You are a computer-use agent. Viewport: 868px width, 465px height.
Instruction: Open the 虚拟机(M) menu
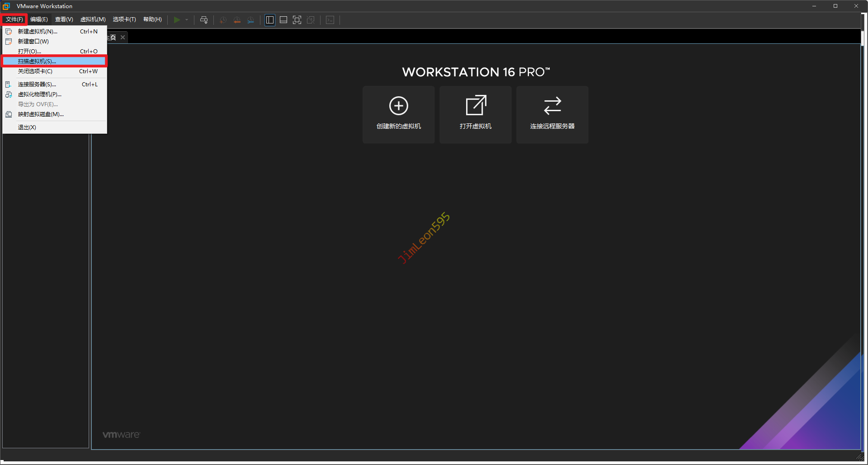point(93,19)
